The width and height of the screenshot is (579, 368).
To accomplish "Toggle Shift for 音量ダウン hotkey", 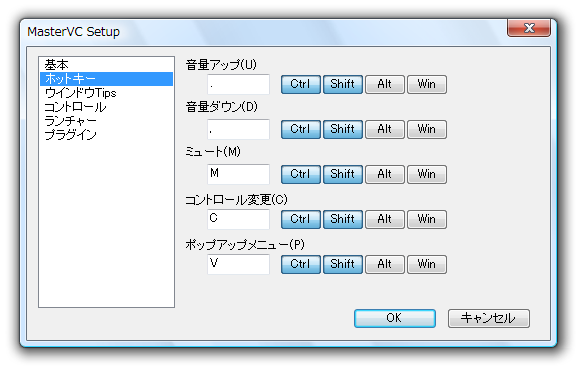I will pyautogui.click(x=343, y=129).
